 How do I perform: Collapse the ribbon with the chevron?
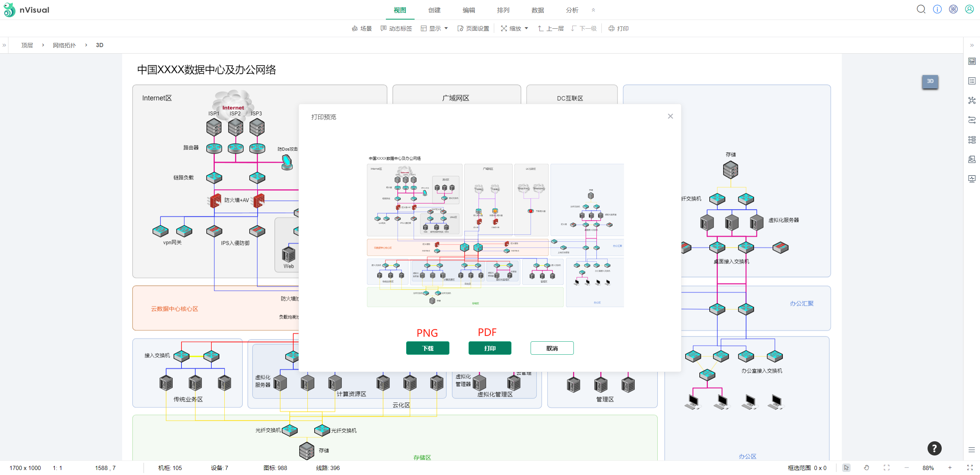click(593, 10)
